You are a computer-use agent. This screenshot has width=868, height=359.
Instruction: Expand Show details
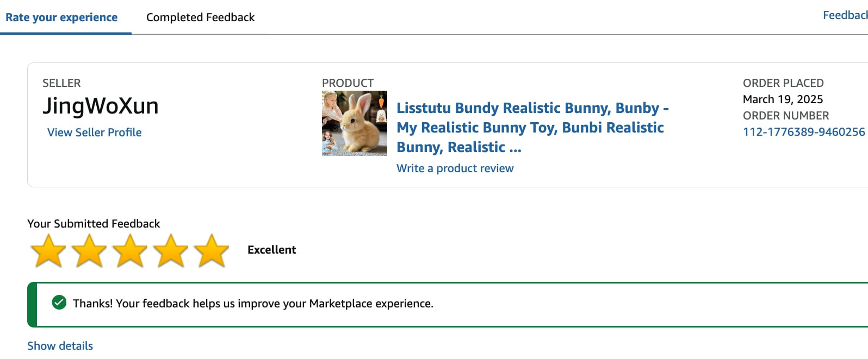60,346
